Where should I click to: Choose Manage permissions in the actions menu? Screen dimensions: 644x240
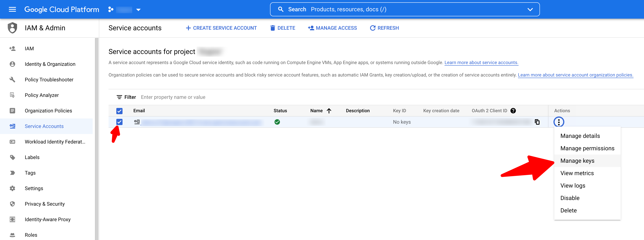point(587,148)
